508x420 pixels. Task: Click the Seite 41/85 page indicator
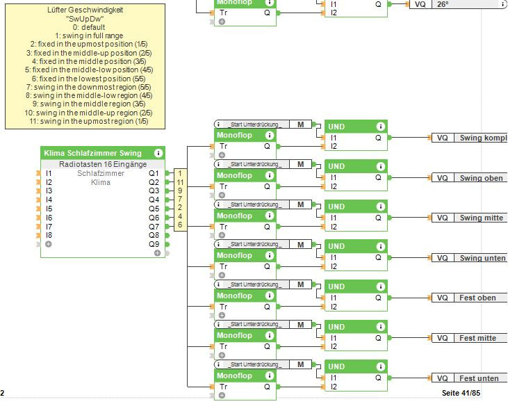click(461, 394)
